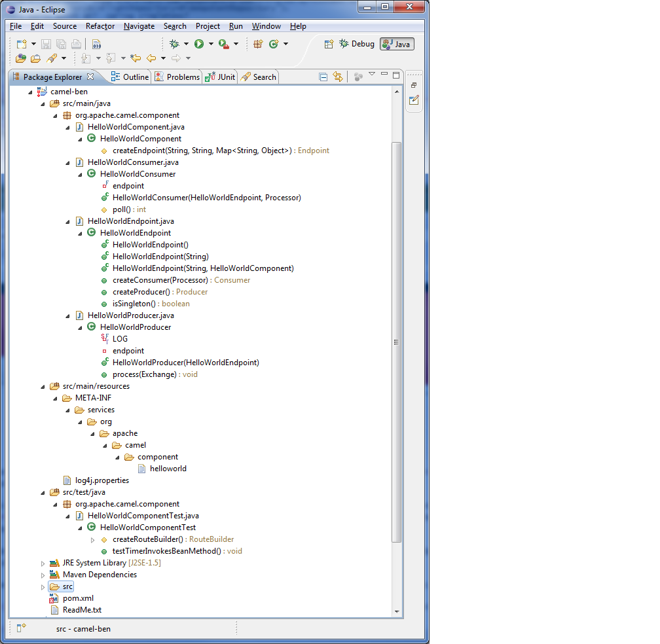Switch to the Outline tab
Screen dimensions: 660x644
tap(130, 77)
